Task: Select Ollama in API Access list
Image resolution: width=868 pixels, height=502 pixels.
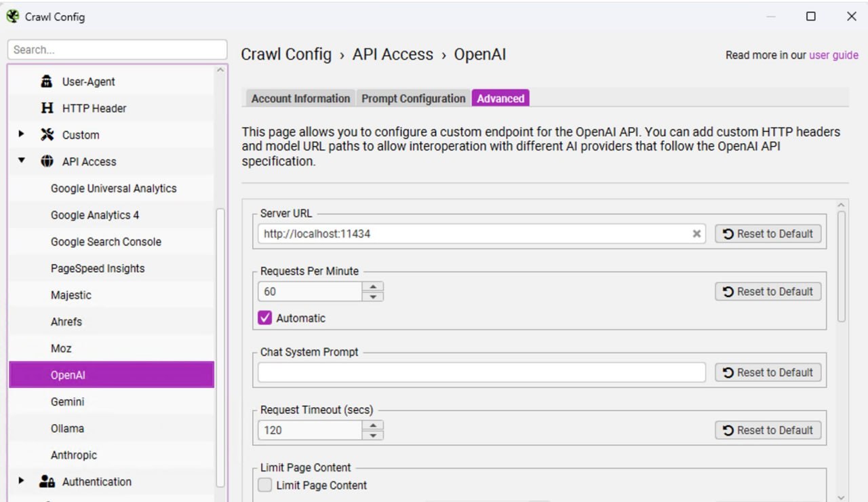Action: 111,429
